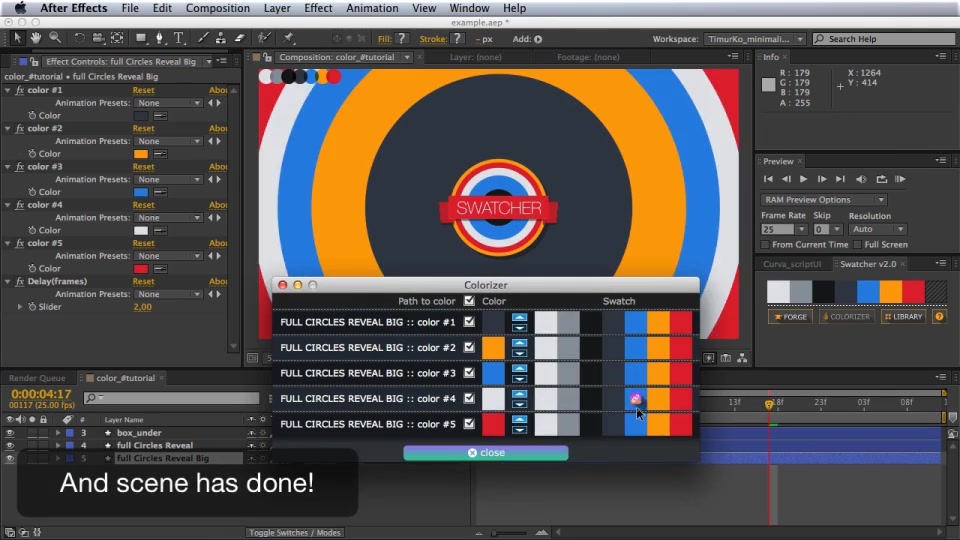This screenshot has width=960, height=540.
Task: Click the loop options icon in Preview
Action: (881, 179)
